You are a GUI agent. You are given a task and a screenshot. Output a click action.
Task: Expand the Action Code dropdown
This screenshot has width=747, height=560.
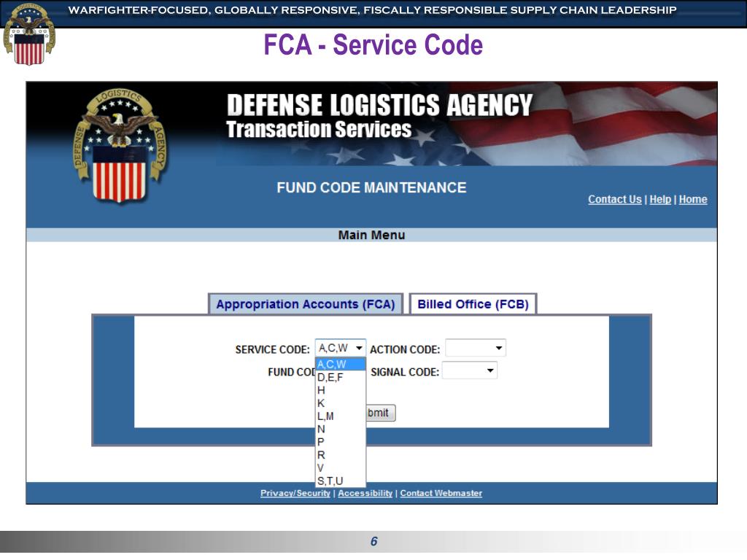[x=476, y=348]
